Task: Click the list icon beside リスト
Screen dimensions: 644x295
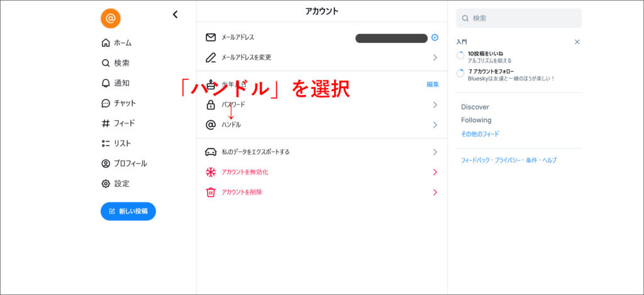Action: (x=106, y=143)
